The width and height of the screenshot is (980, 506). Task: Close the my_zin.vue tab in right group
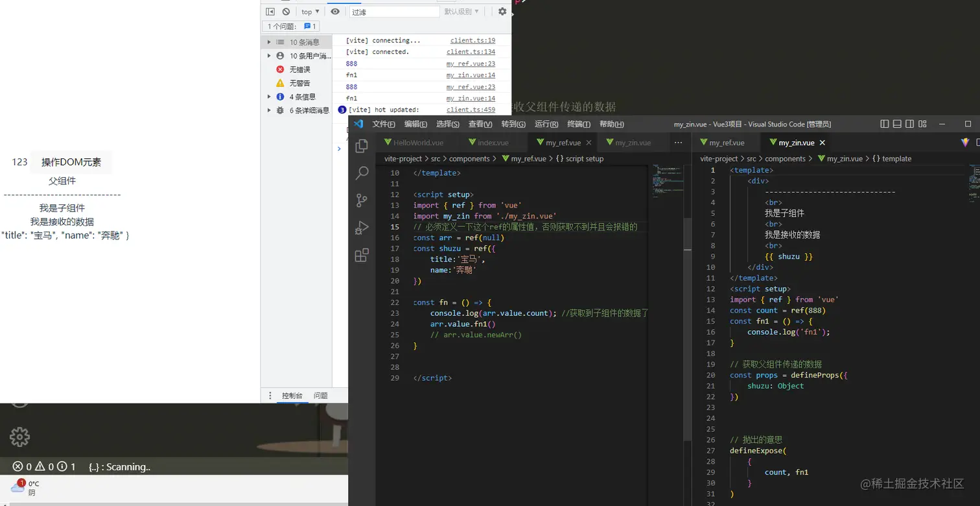pyautogui.click(x=822, y=143)
